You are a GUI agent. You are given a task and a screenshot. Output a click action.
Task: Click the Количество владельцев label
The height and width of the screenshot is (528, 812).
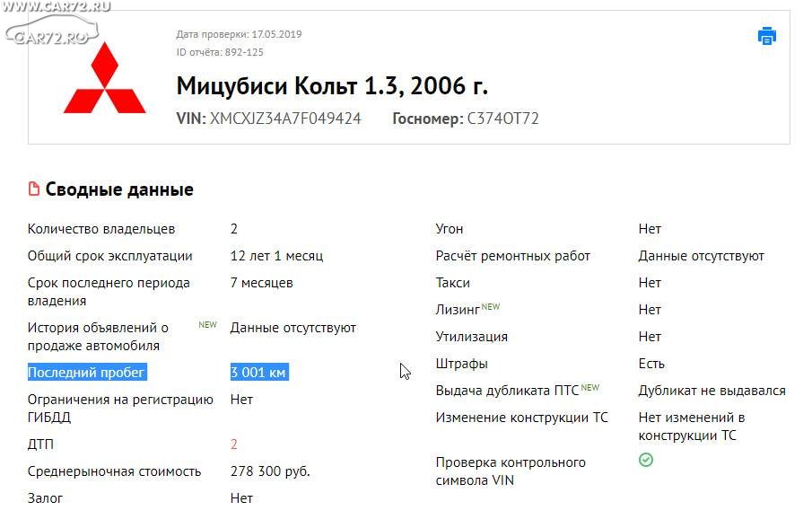point(101,228)
